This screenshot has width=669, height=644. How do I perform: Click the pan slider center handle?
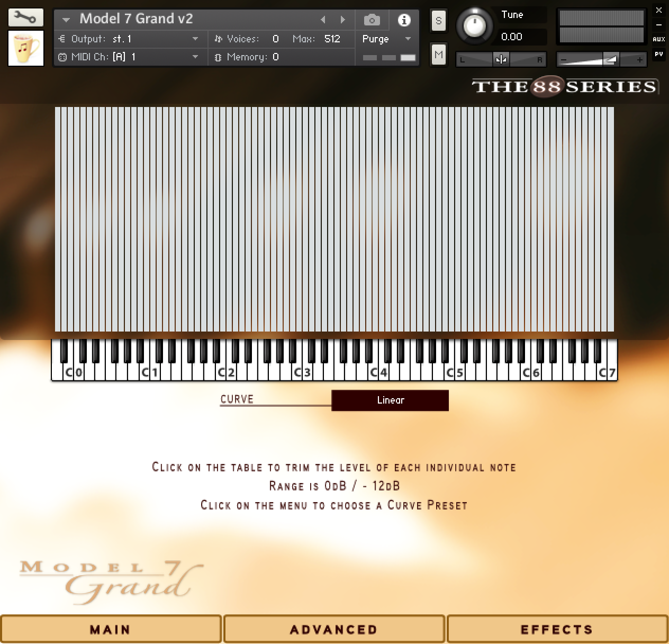501,59
